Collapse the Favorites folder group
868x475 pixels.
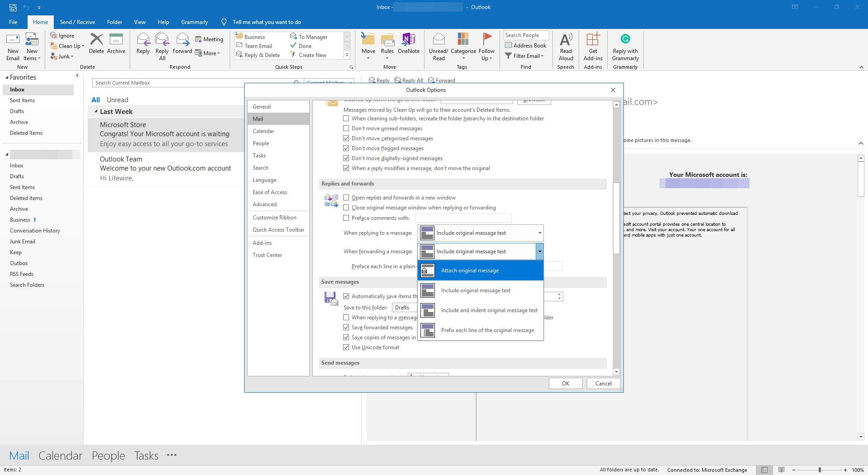coord(7,77)
